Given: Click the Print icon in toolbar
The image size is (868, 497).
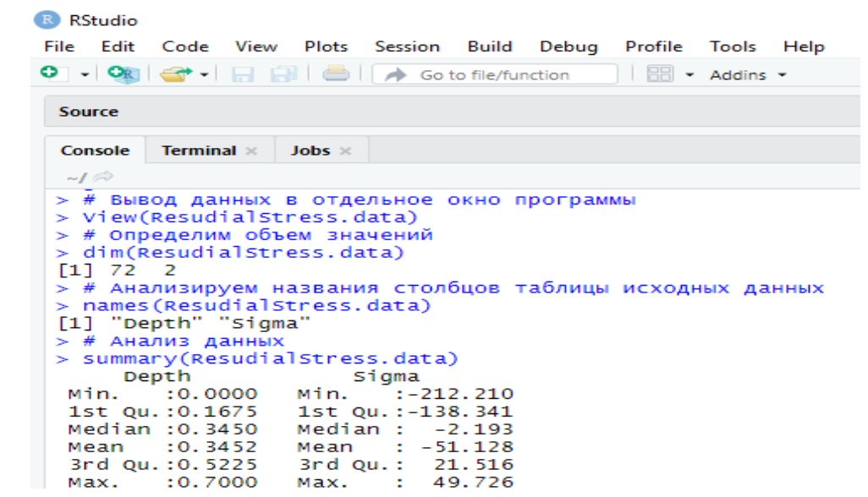Looking at the screenshot, I should [335, 75].
